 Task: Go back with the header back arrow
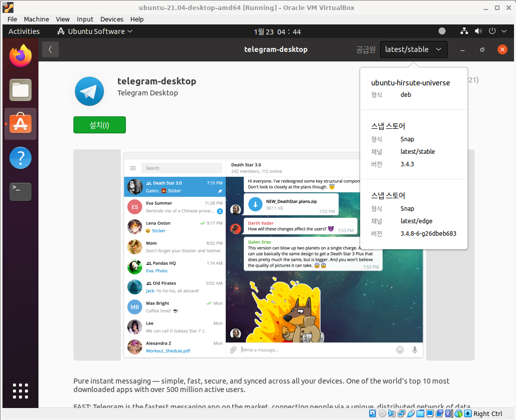(50, 49)
